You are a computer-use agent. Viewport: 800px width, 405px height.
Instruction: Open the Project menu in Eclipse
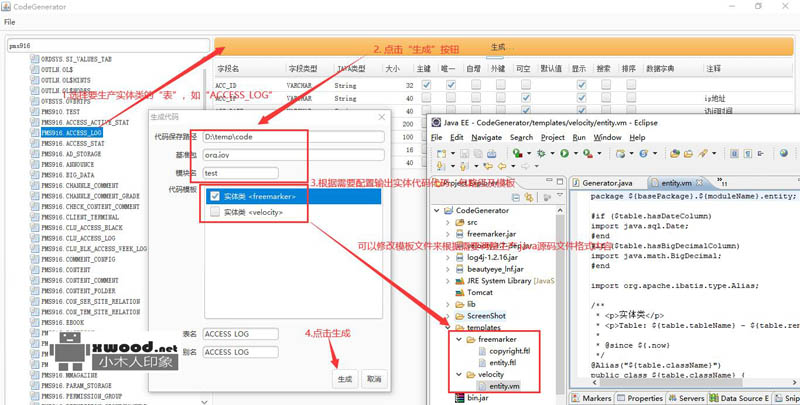pyautogui.click(x=553, y=137)
